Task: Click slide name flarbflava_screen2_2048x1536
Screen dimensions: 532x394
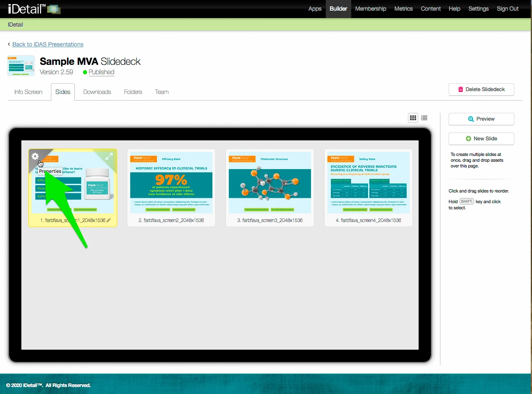Action: click(x=171, y=220)
